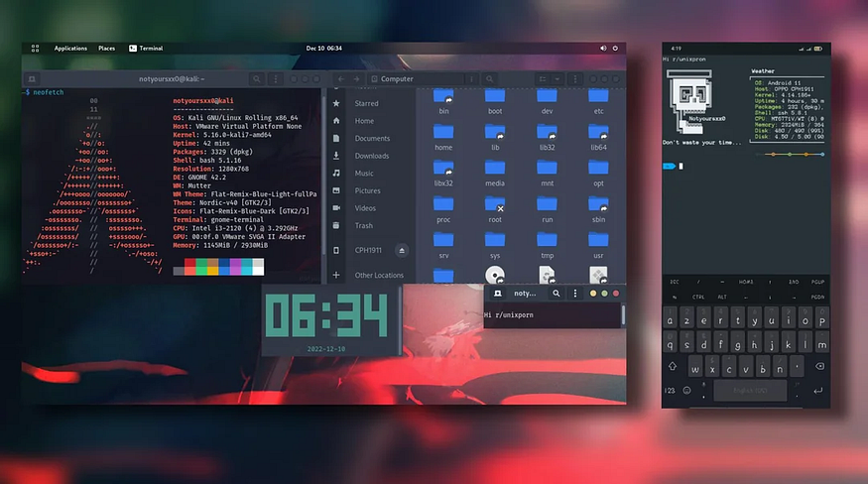The width and height of the screenshot is (868, 484).
Task: Open the small terminal's three-dot menu
Action: tap(575, 294)
